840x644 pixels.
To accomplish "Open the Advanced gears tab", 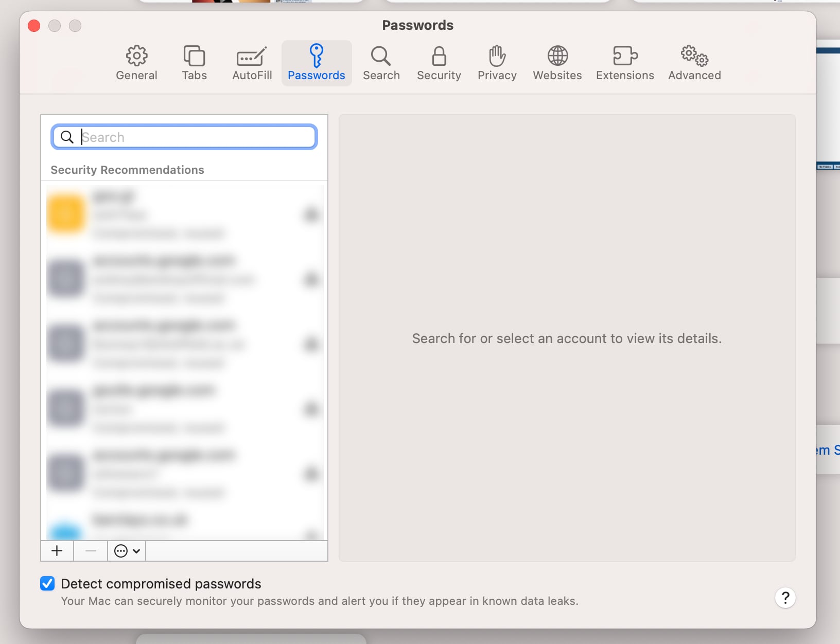I will click(x=694, y=63).
